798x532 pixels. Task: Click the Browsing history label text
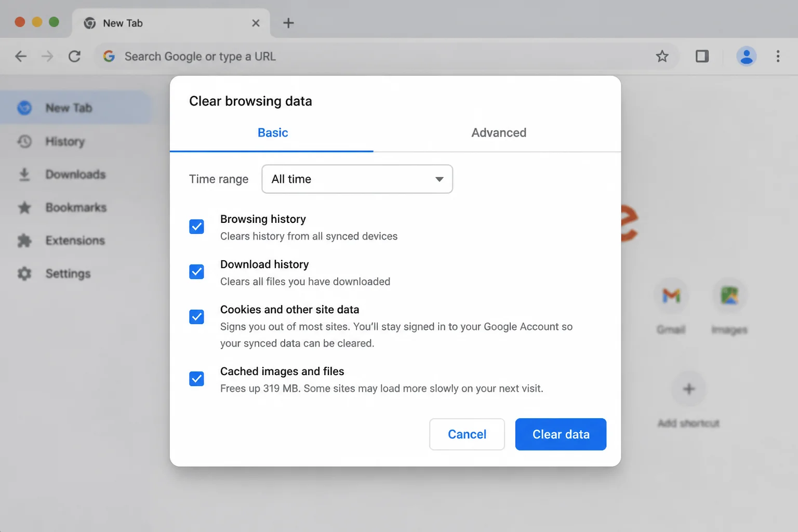click(x=263, y=219)
